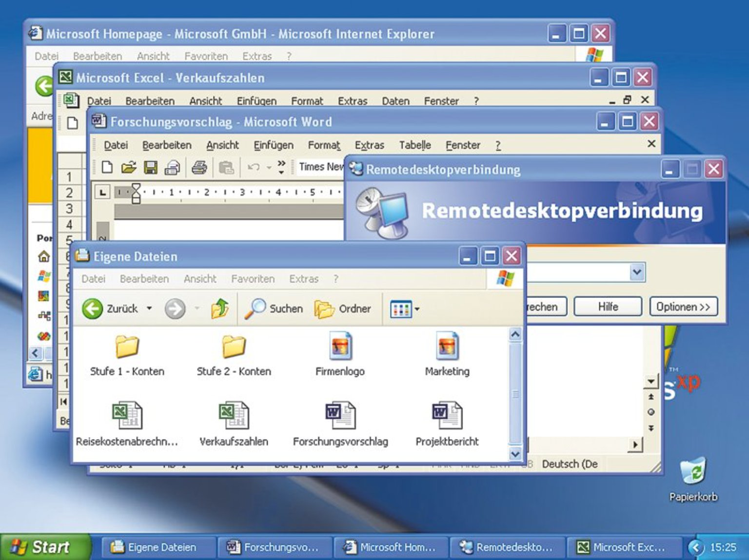Image resolution: width=749 pixels, height=560 pixels.
Task: Click Optionen >> to show more options
Action: pos(683,307)
